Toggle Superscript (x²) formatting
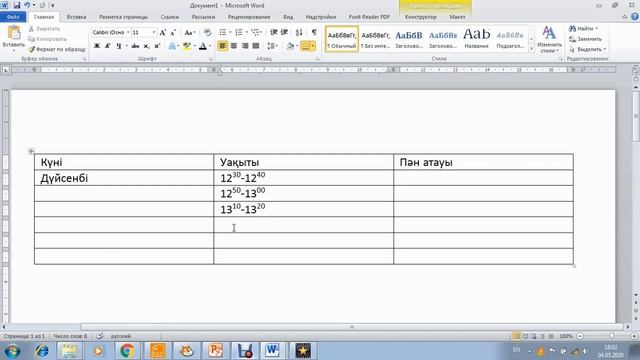This screenshot has height=360, width=640. click(x=157, y=46)
